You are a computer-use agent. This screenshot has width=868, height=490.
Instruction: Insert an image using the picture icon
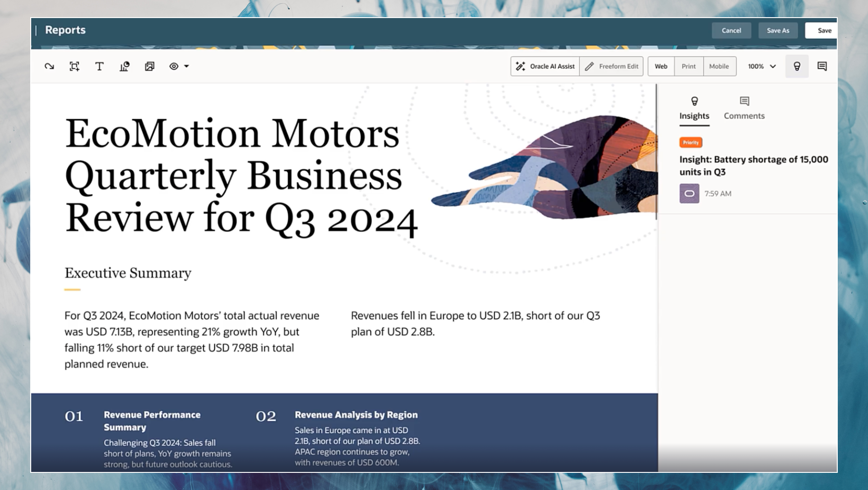149,66
